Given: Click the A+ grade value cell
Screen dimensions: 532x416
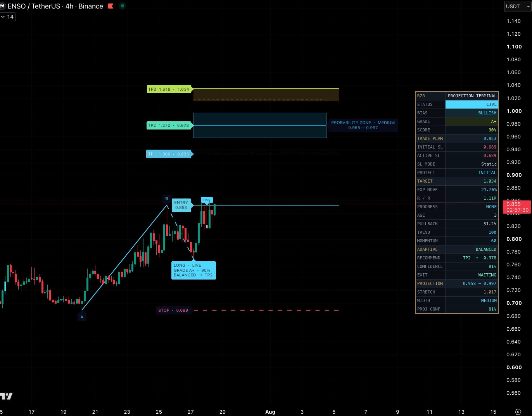Looking at the screenshot, I should tap(472, 121).
